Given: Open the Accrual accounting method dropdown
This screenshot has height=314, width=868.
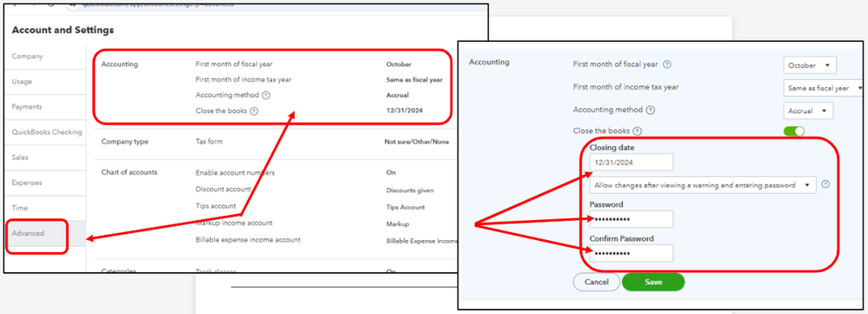Looking at the screenshot, I should (x=808, y=110).
